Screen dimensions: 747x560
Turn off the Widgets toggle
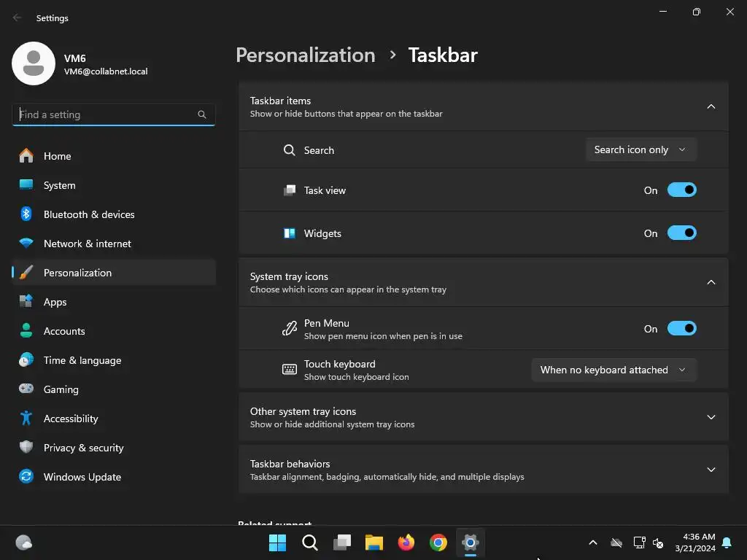[x=682, y=233]
